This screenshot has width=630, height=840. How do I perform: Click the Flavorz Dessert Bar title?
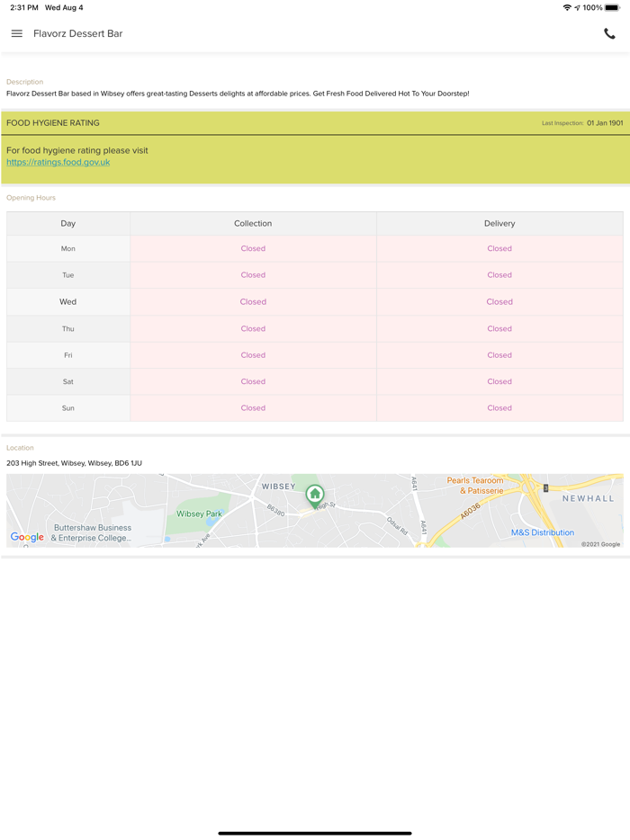click(77, 33)
